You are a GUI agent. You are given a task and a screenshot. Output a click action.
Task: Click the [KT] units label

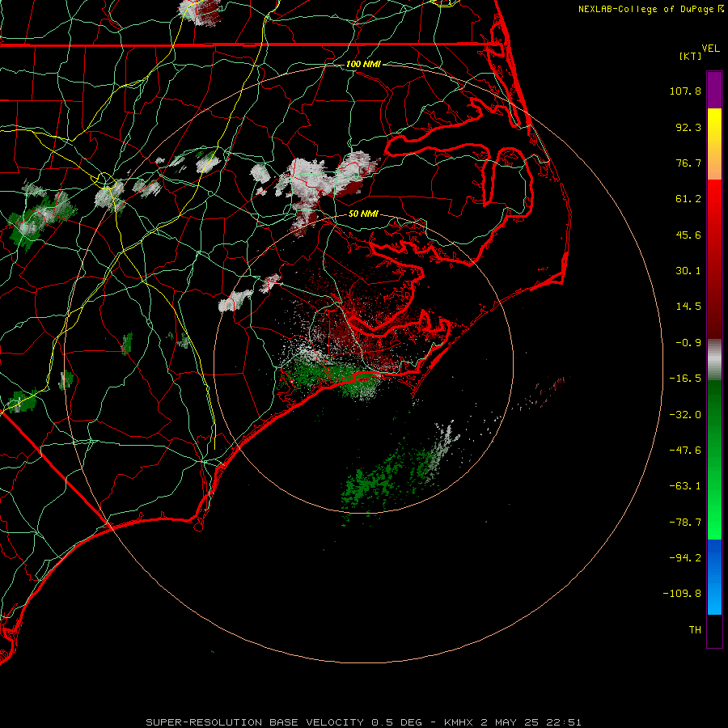click(690, 56)
